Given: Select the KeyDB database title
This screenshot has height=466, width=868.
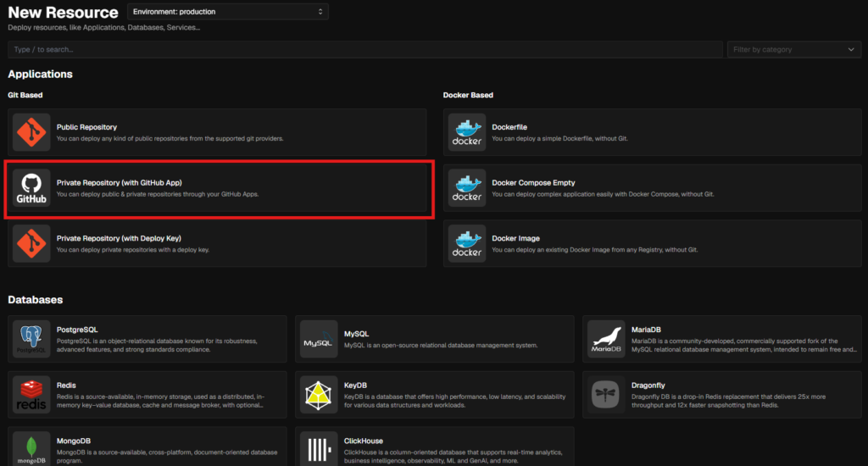Looking at the screenshot, I should pyautogui.click(x=355, y=386).
